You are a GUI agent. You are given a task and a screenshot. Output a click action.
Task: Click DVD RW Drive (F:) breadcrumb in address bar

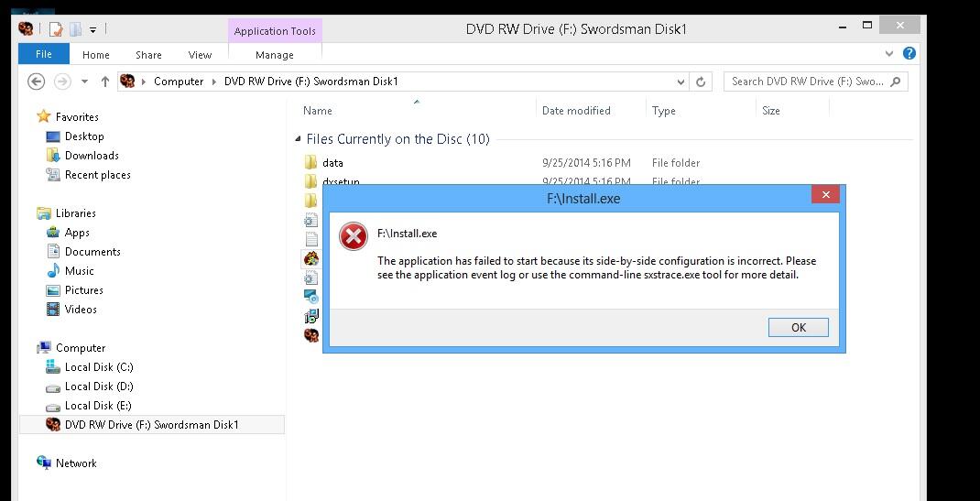(x=310, y=82)
